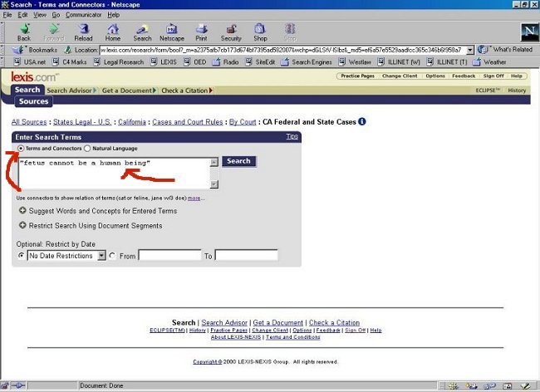Open the File menu
This screenshot has height=392, width=540.
click(7, 15)
